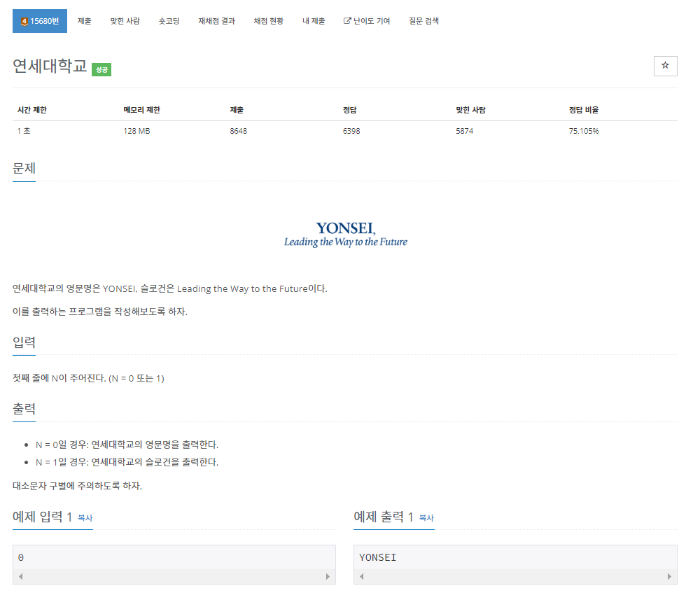Click the 첫째 줄에 N이 주어진다 line
This screenshot has width=700, height=593.
click(x=88, y=378)
